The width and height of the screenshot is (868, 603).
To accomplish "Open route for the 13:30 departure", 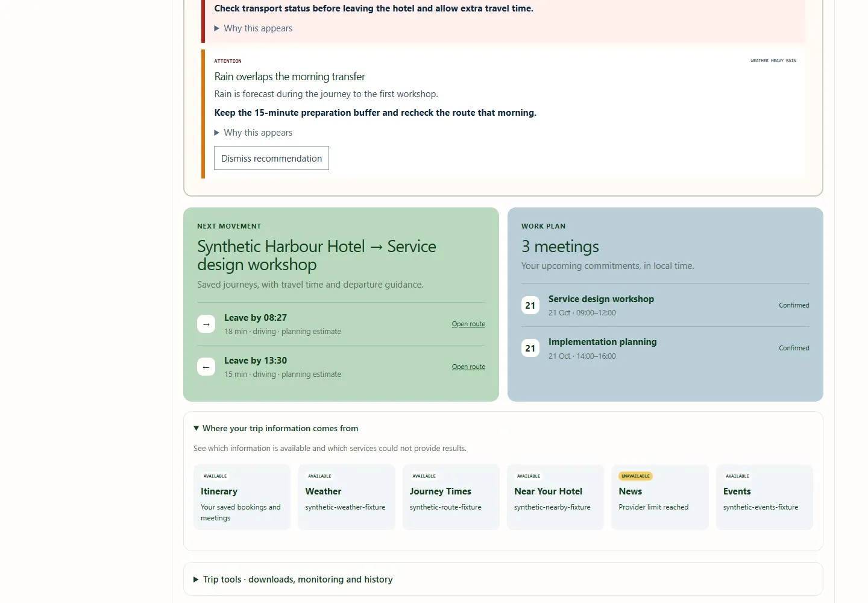I will 468,367.
